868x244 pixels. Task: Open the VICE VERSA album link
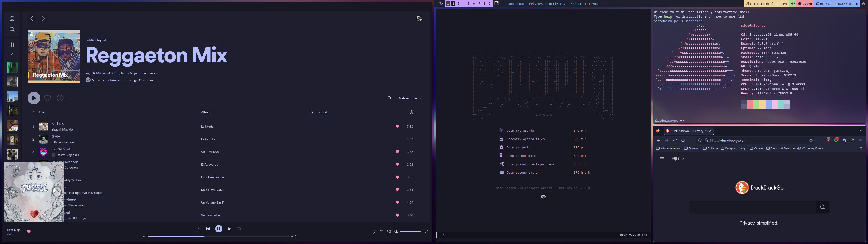point(210,152)
